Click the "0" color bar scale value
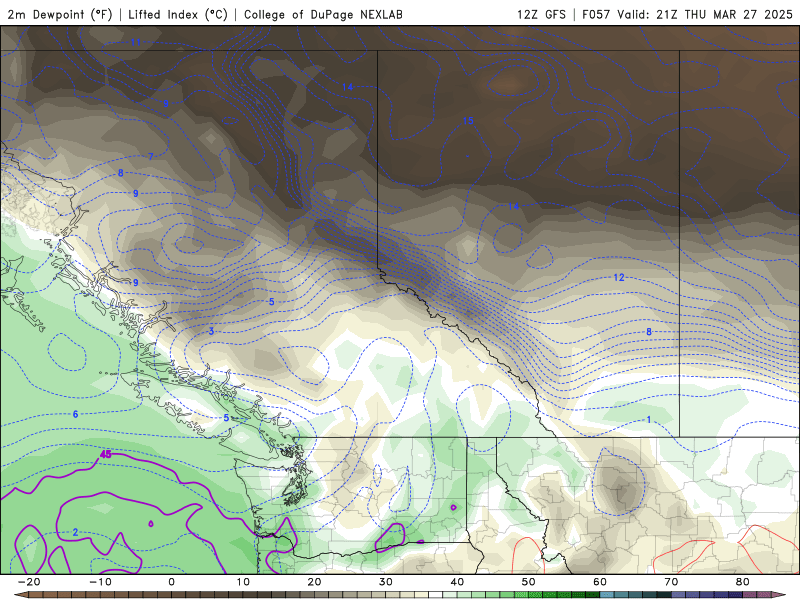The image size is (800, 600). 171,582
